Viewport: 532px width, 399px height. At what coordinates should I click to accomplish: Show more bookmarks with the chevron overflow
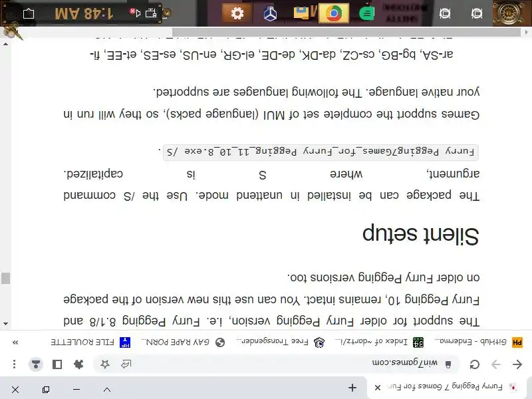tap(15, 342)
